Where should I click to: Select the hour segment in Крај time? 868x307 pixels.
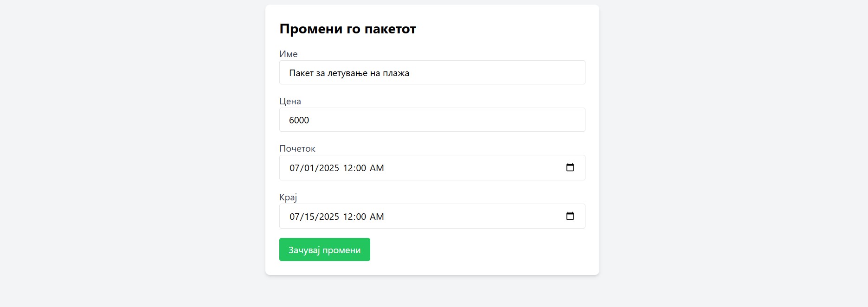[348, 217]
